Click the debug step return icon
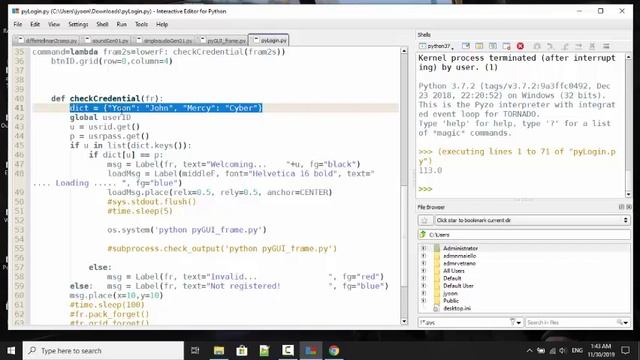This screenshot has width=640, height=360. (565, 46)
